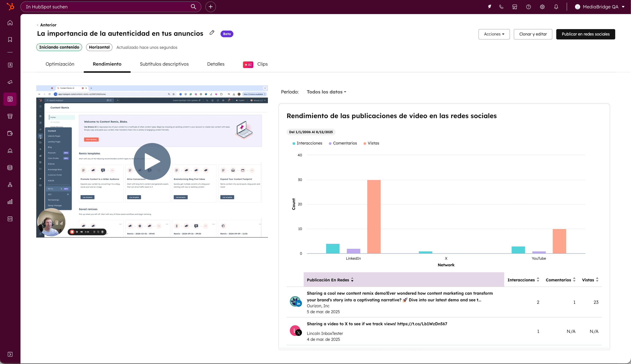The width and height of the screenshot is (631, 364).
Task: Play the video preview
Action: point(152,162)
